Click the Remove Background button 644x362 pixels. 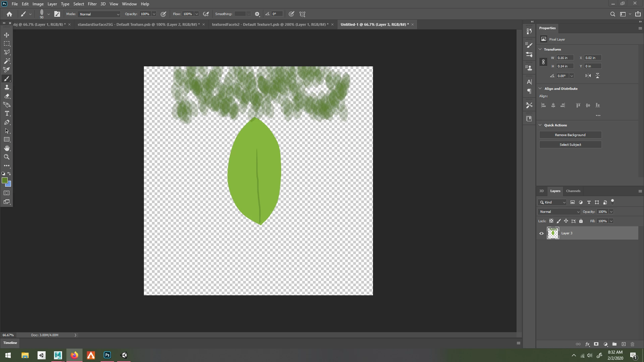pos(570,135)
